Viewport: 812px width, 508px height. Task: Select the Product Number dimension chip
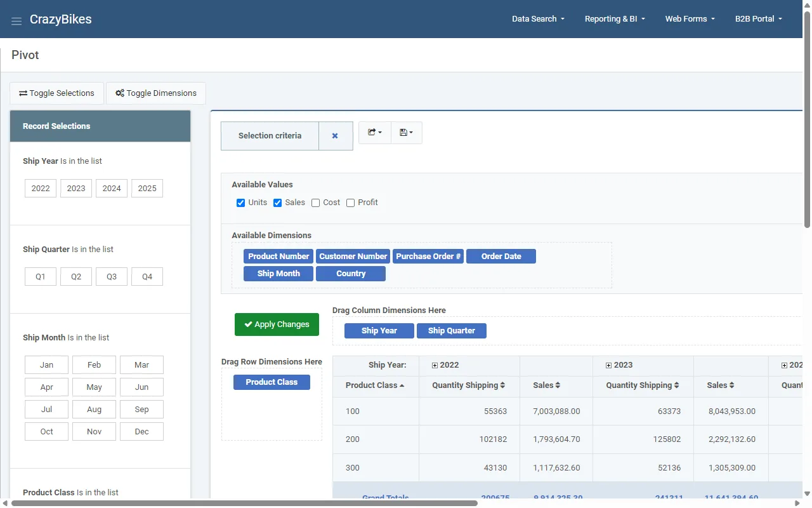278,257
